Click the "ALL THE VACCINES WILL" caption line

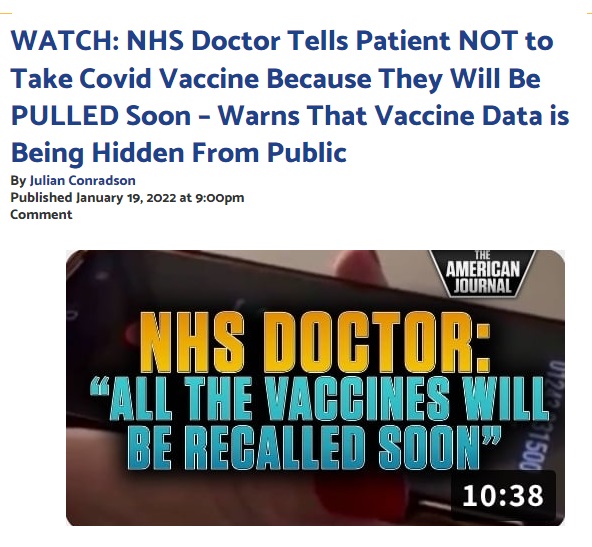(319, 399)
